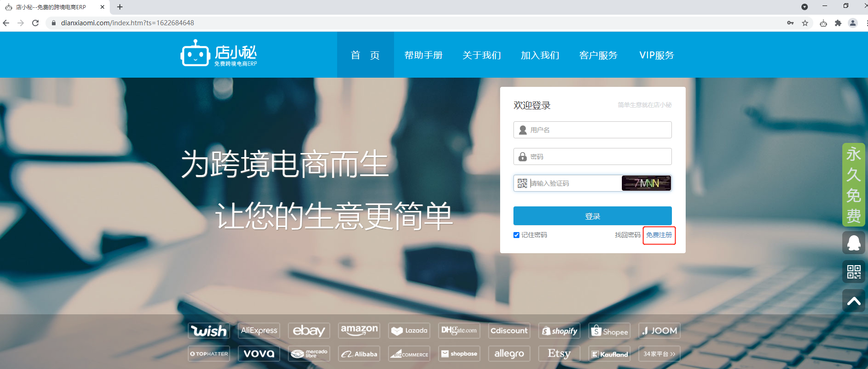Reload the page
868x369 pixels.
tap(35, 23)
